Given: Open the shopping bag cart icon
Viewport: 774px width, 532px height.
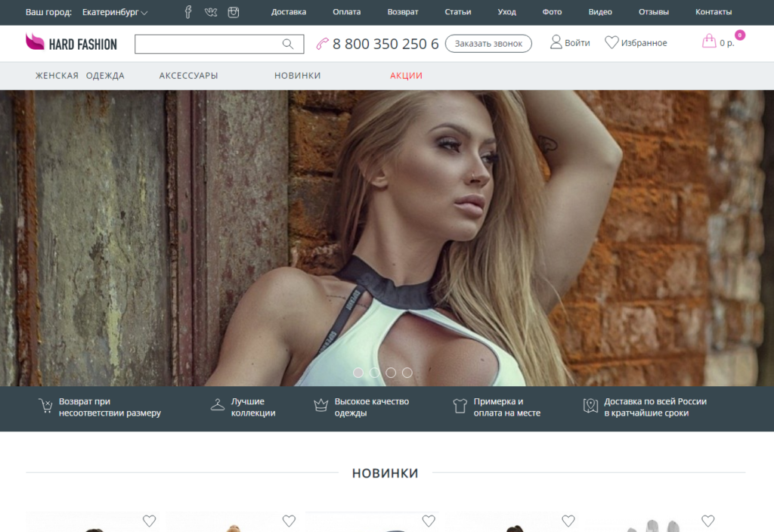Looking at the screenshot, I should [x=709, y=41].
